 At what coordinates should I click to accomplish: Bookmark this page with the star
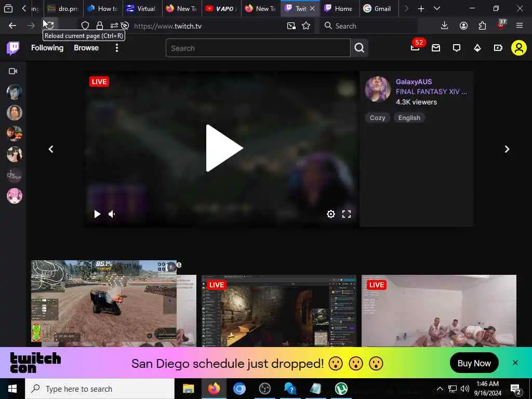point(306,26)
